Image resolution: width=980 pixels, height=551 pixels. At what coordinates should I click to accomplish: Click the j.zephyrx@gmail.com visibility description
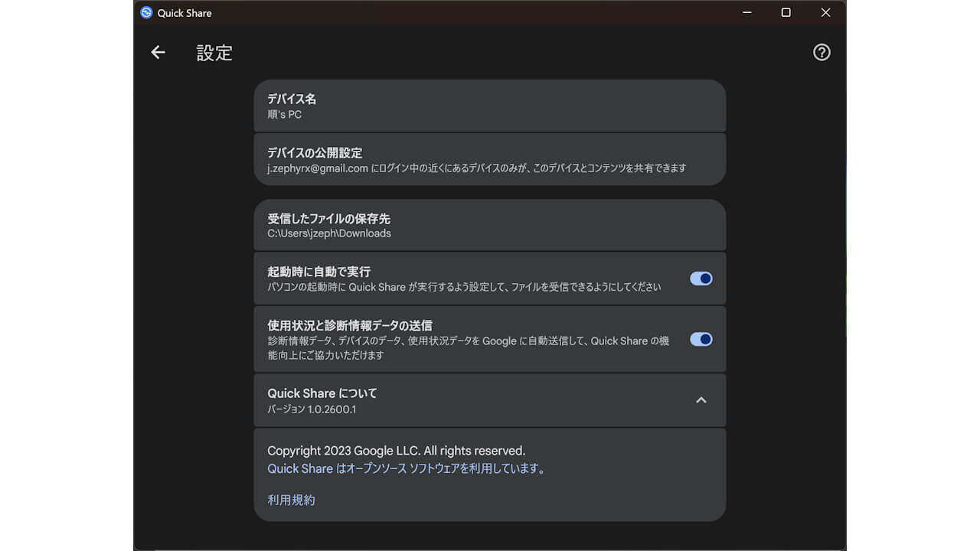tap(477, 168)
